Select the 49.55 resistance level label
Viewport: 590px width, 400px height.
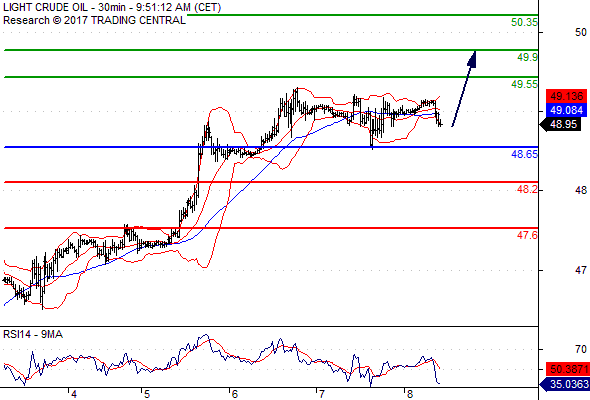pyautogui.click(x=524, y=84)
